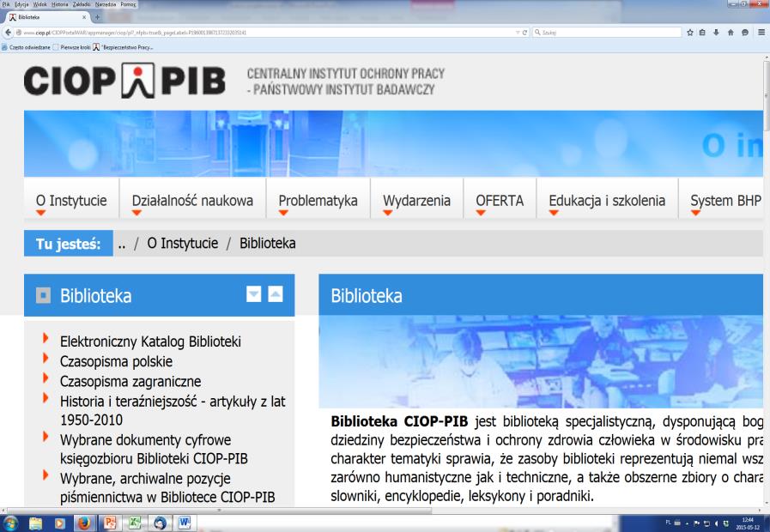
Task: Open Thunderbird from the taskbar
Action: [x=160, y=523]
